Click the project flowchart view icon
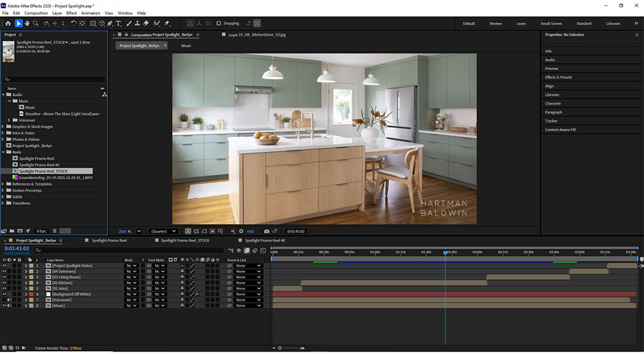 (x=104, y=95)
